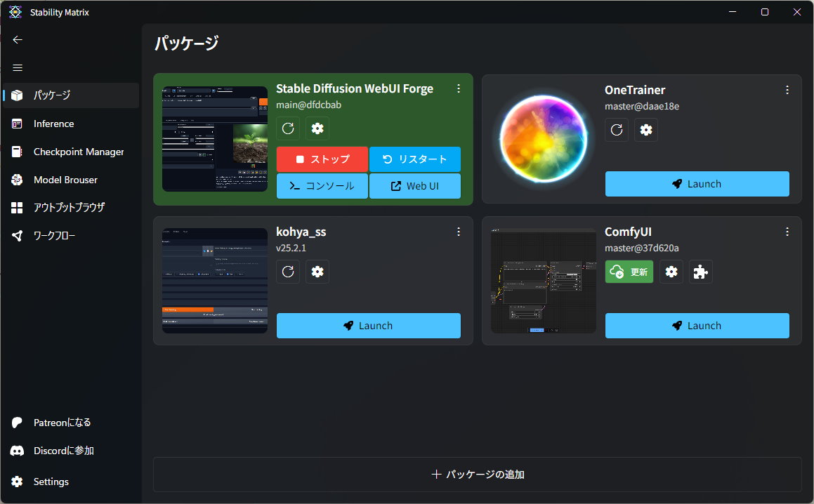Screen dimensions: 814x504
Task: Open the OneTrainer settings gear
Action: [646, 130]
